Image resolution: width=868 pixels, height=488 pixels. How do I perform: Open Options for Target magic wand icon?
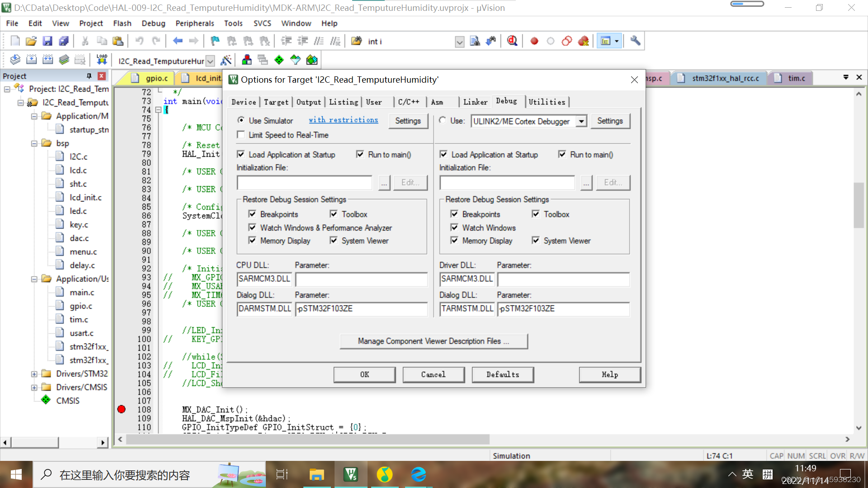pos(226,60)
